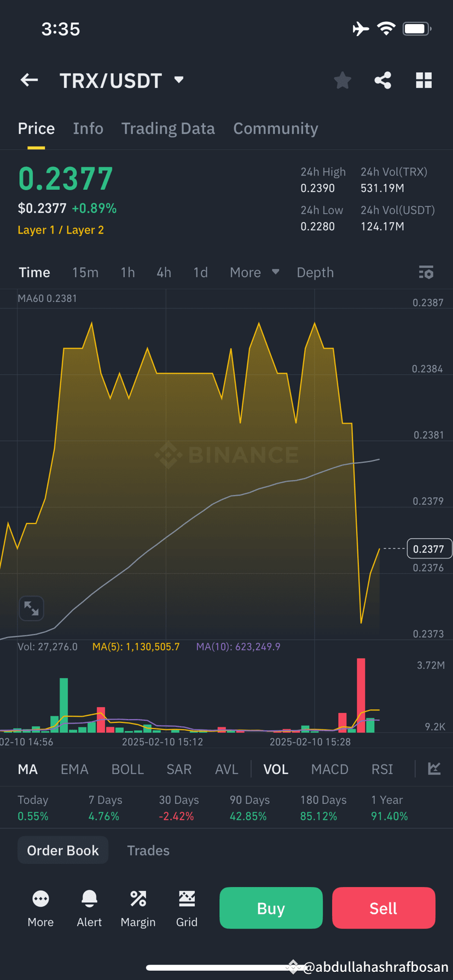Image resolution: width=453 pixels, height=980 pixels.
Task: Set a price alert via the bell icon
Action: [x=89, y=899]
